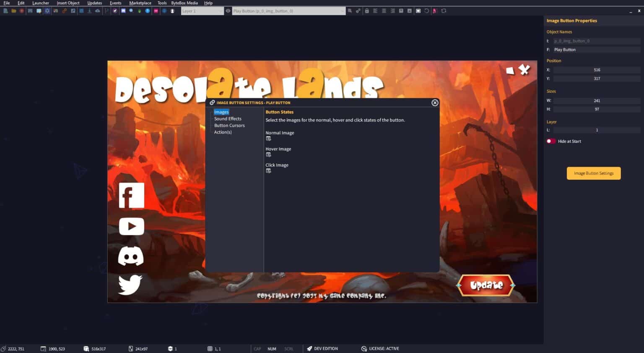Click the align-left icon in the toolbar
Image resolution: width=644 pixels, height=353 pixels.
pos(375,11)
